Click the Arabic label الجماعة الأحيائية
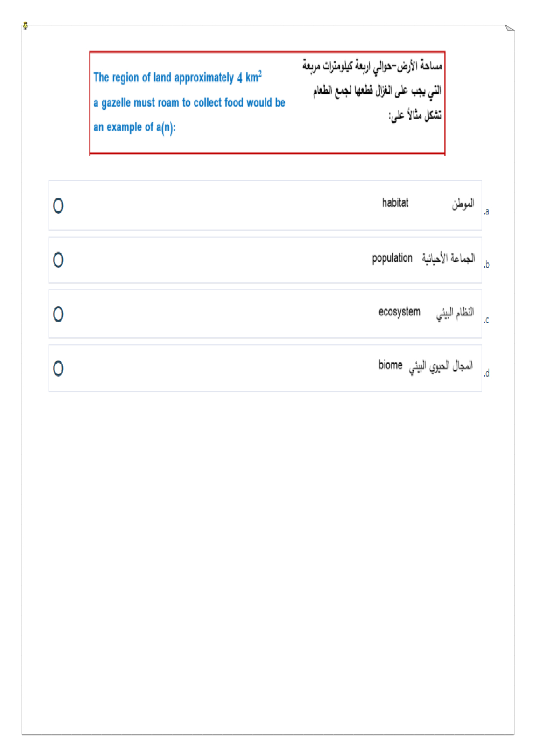This screenshot has height=756, width=535. [x=448, y=259]
